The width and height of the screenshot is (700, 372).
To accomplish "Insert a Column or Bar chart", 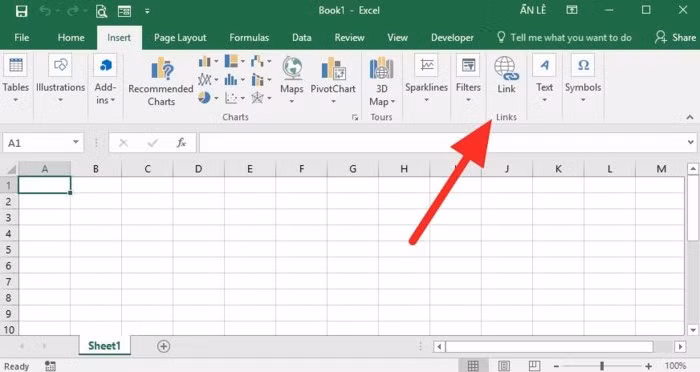I will tap(208, 61).
